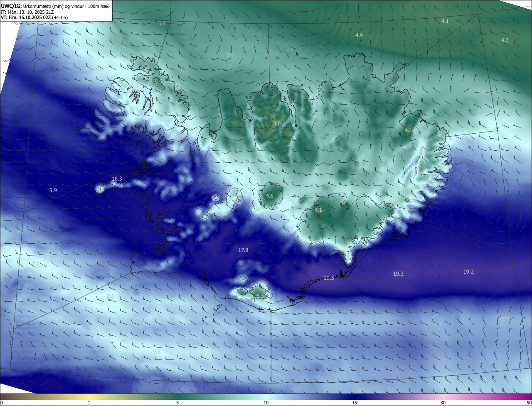The image size is (532, 406).
Task: Click the 9.6 value label
Action: coord(111,296)
